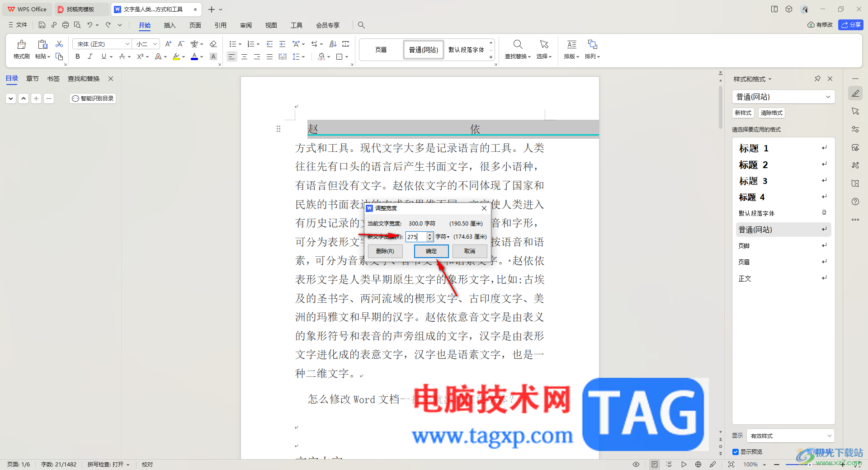Click the 清除格式 button

(772, 113)
